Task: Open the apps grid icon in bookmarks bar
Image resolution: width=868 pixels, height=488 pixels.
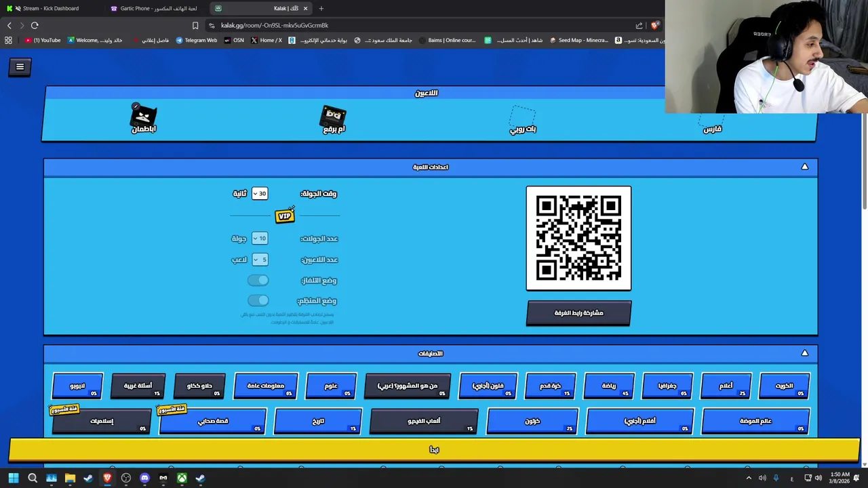Action: [x=8, y=40]
